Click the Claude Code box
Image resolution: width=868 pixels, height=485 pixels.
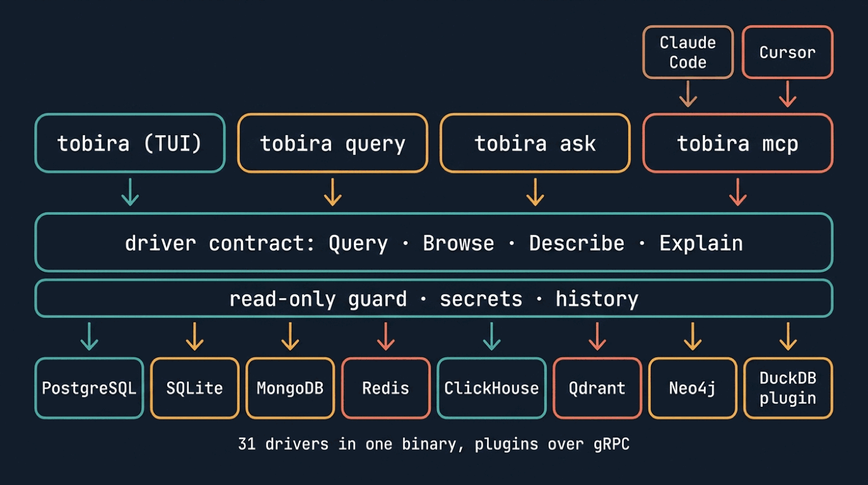688,52
